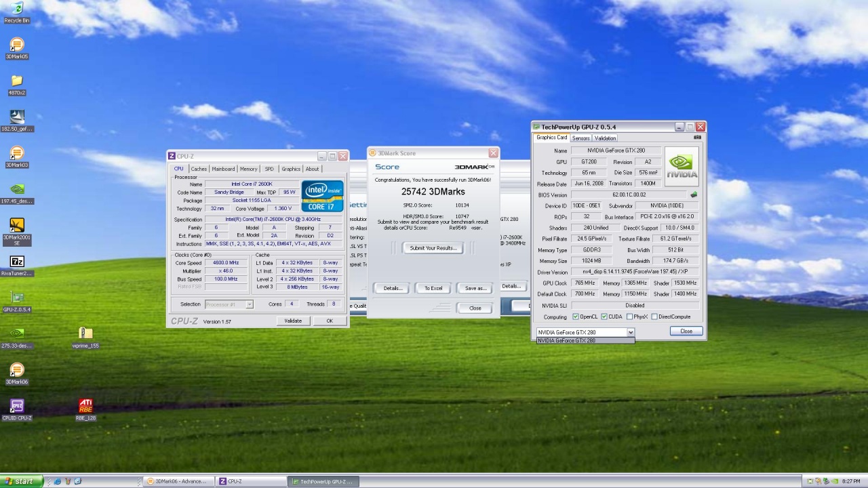
Task: Expand the Processor #1 selection dropdown
Action: coord(249,304)
